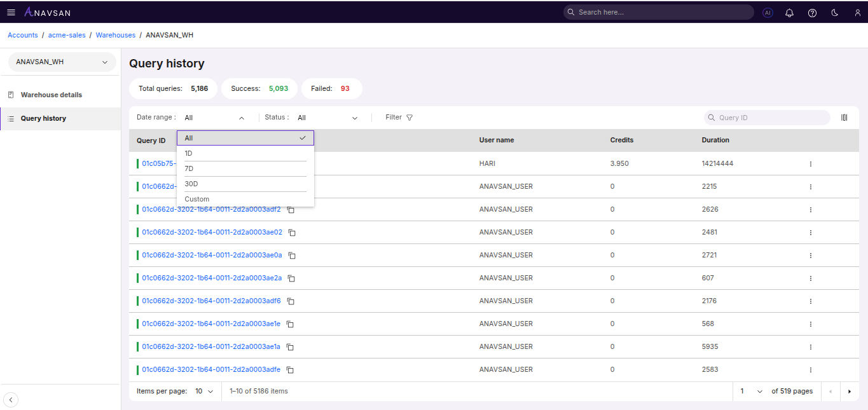Click the AI assistant icon
This screenshot has height=410, width=868.
768,13
